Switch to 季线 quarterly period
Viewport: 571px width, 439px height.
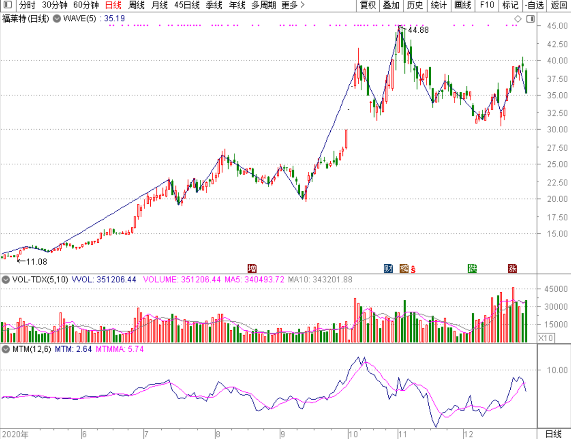tap(214, 5)
